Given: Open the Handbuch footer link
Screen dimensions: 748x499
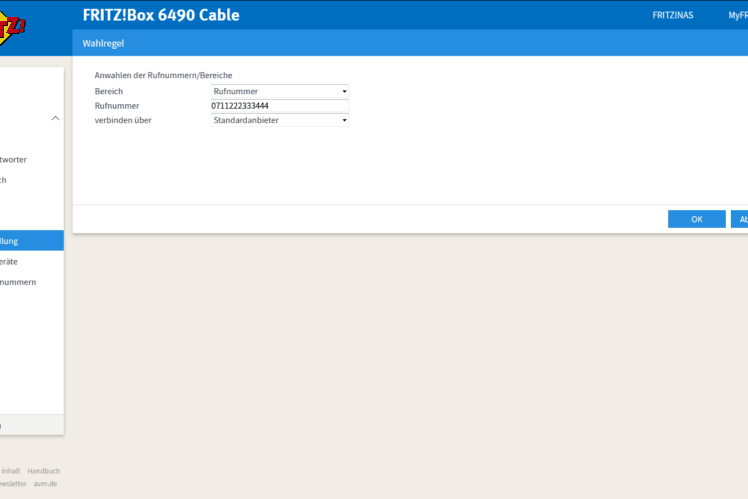Looking at the screenshot, I should point(43,471).
